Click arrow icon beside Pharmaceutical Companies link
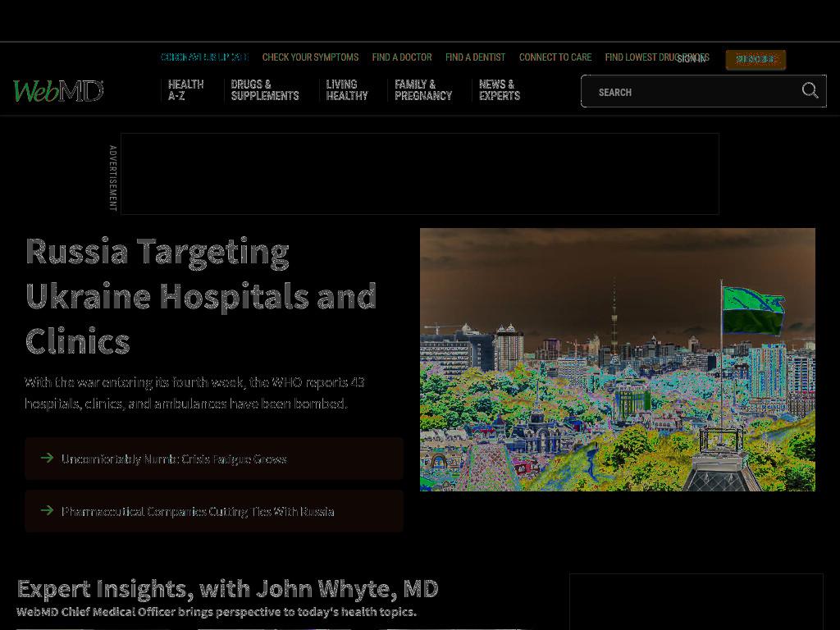 47,510
